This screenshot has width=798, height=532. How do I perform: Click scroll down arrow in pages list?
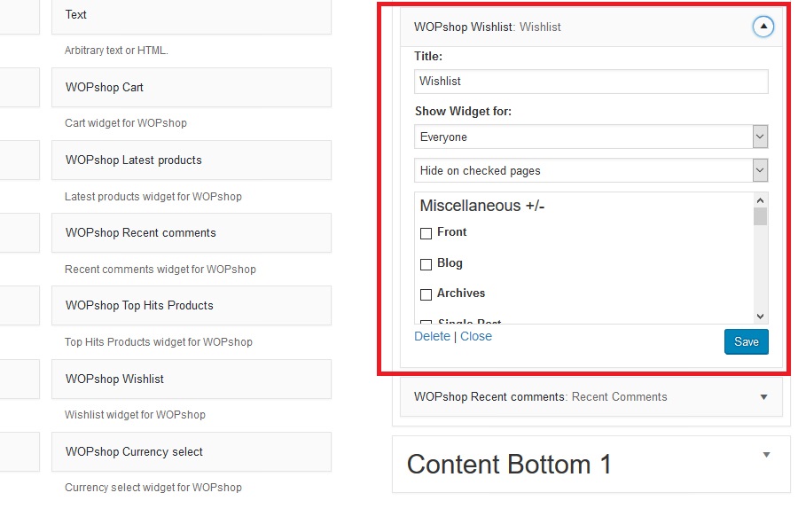pyautogui.click(x=760, y=316)
